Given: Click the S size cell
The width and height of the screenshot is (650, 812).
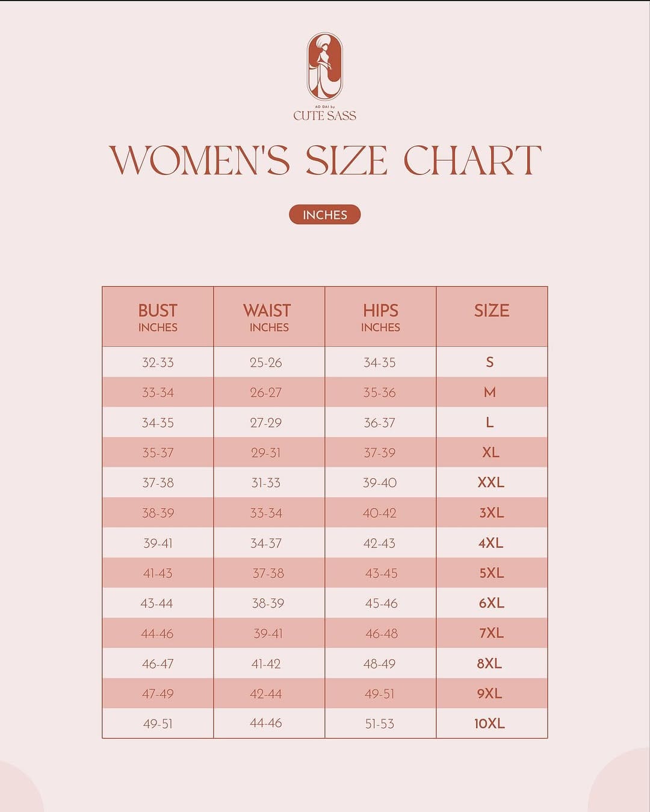Looking at the screenshot, I should point(492,362).
